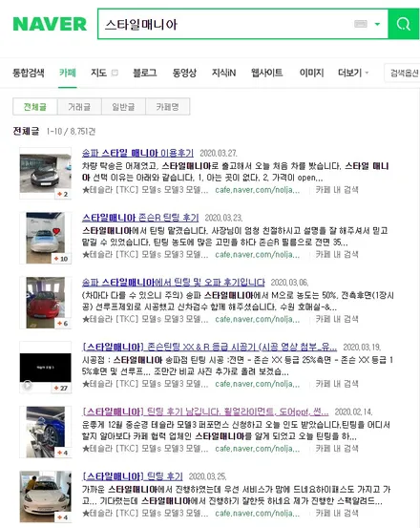The width and height of the screenshot is (420, 528).
Task: Open the 지도 tab
Action: (98, 73)
